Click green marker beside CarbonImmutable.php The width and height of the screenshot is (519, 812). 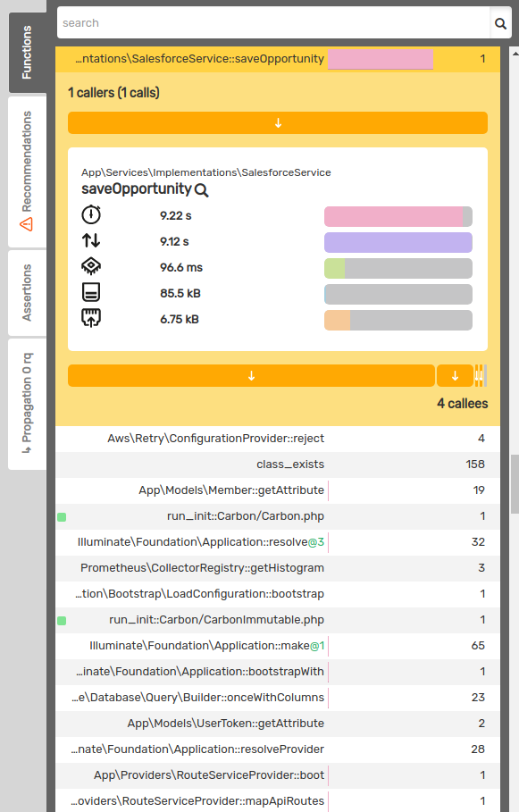[62, 621]
